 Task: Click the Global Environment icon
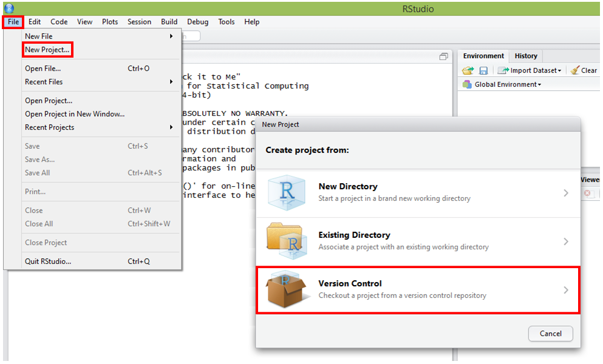pos(467,84)
